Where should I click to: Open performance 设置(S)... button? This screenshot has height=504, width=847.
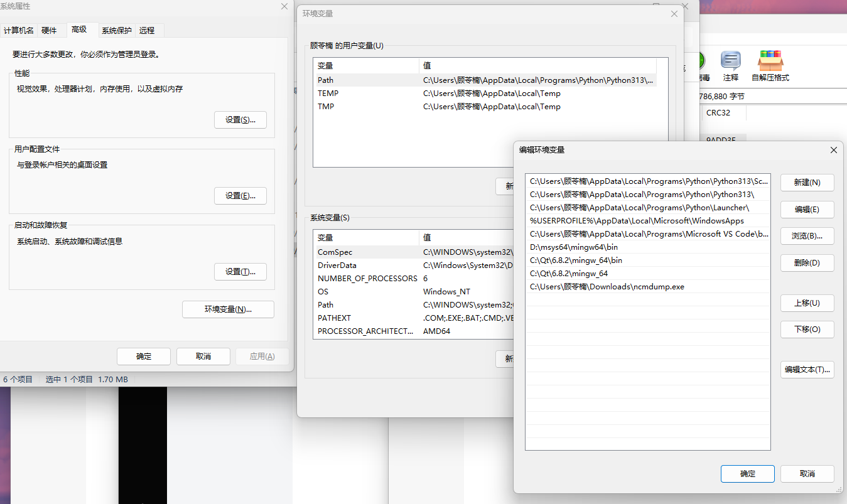coord(240,120)
